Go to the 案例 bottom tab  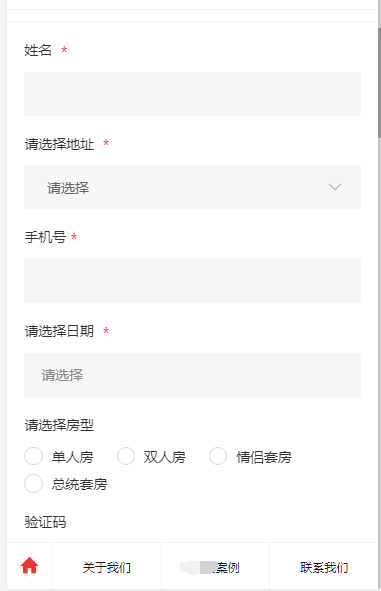[215, 567]
